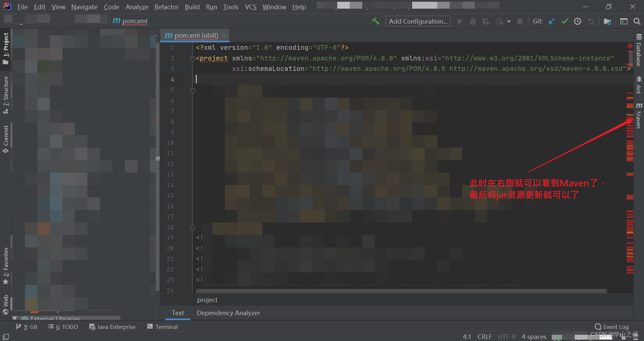Open the Tools menu
The image size is (644, 341).
(x=230, y=7)
